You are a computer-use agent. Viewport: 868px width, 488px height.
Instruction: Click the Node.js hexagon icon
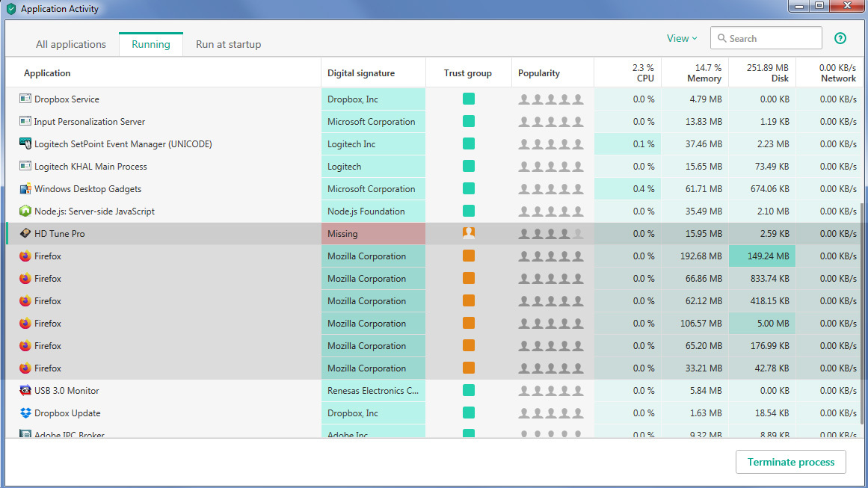tap(25, 211)
